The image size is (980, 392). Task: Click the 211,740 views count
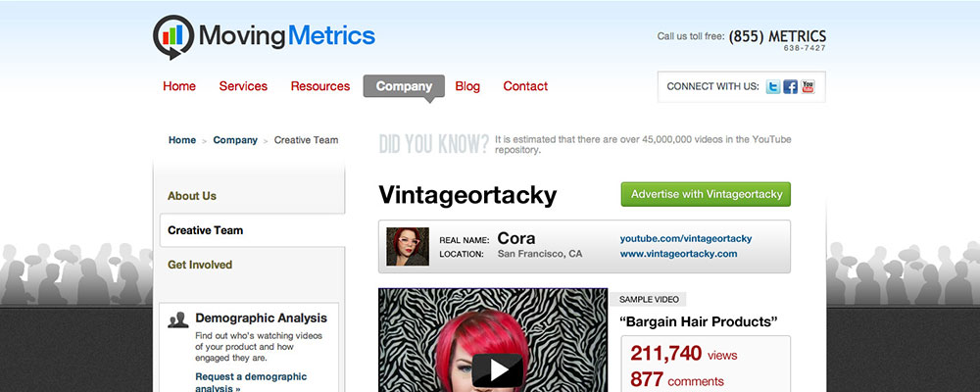684,354
